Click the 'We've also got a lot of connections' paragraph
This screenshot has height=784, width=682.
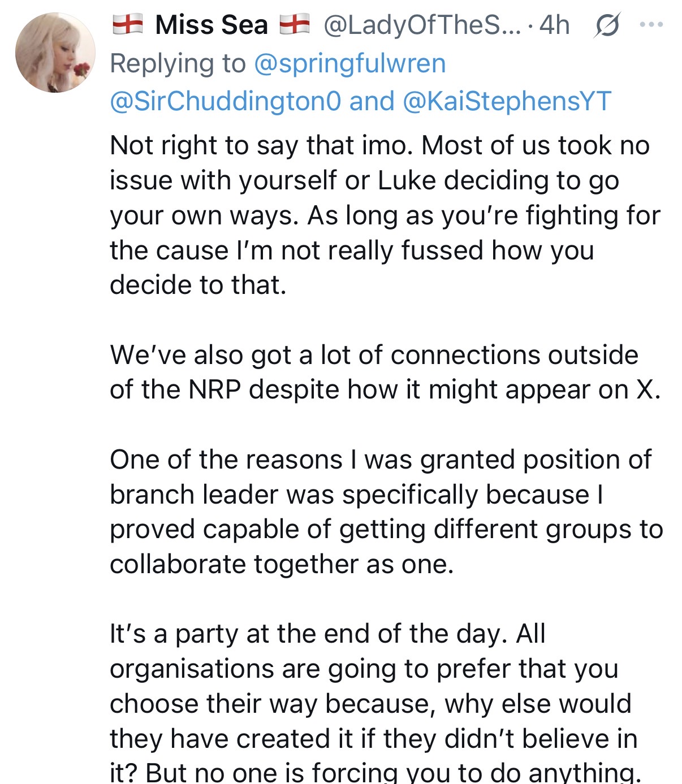[385, 372]
